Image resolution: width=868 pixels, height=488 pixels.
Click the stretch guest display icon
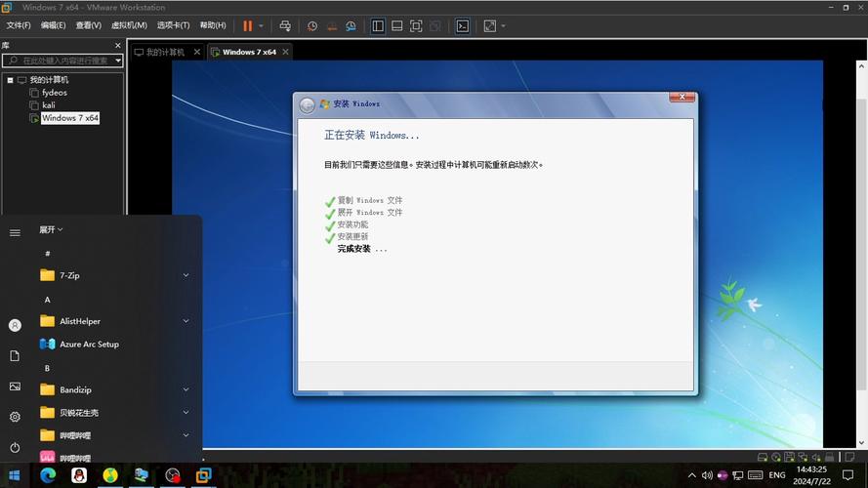pos(490,26)
